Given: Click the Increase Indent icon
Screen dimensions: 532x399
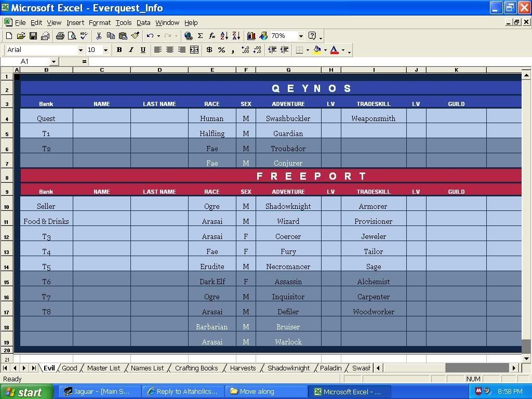Looking at the screenshot, I should coord(284,50).
